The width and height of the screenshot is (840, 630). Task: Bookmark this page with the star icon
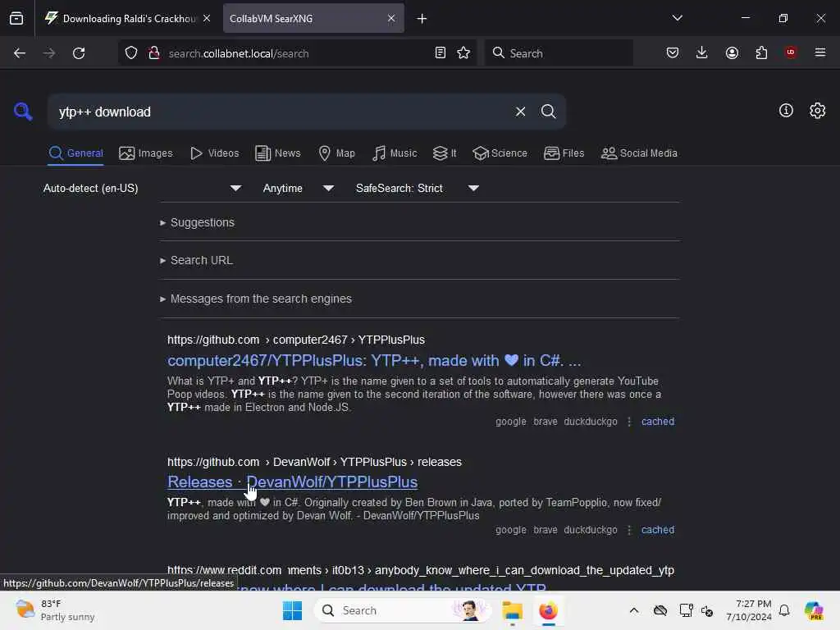pyautogui.click(x=463, y=52)
